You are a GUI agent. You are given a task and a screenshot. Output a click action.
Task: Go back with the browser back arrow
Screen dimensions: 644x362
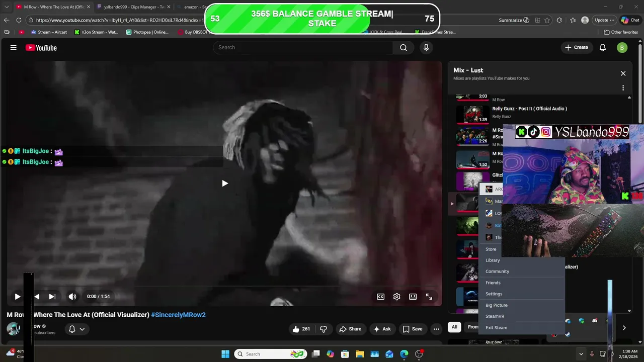[7, 20]
